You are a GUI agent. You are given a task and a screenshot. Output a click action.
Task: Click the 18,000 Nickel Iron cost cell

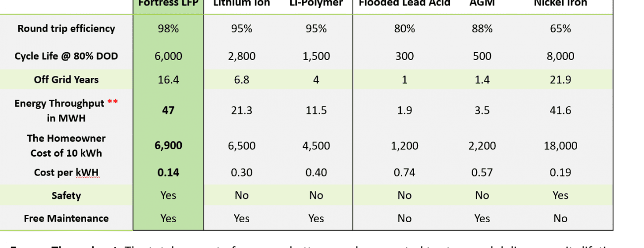pyautogui.click(x=560, y=146)
